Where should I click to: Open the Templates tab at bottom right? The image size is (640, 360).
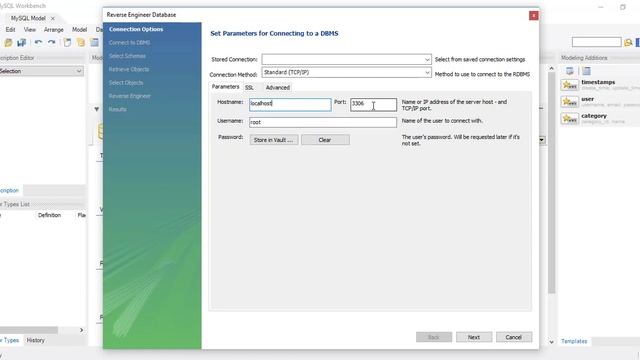pyautogui.click(x=574, y=341)
